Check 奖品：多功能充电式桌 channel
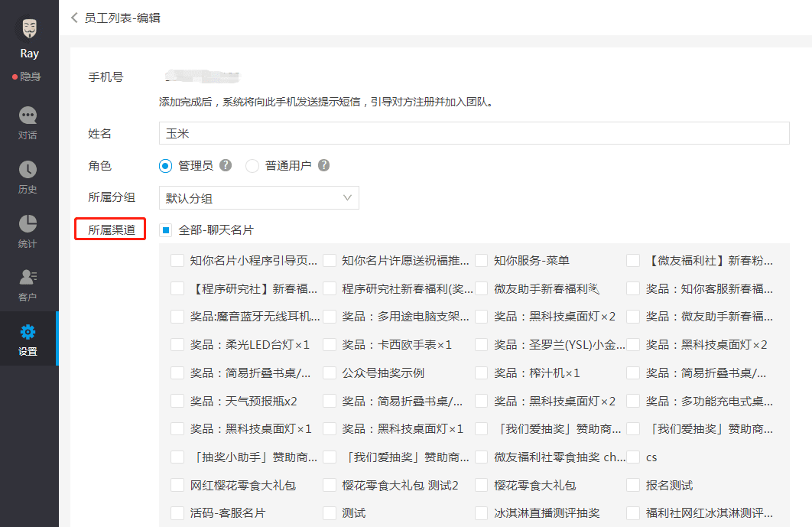This screenshot has width=812, height=527. point(633,401)
